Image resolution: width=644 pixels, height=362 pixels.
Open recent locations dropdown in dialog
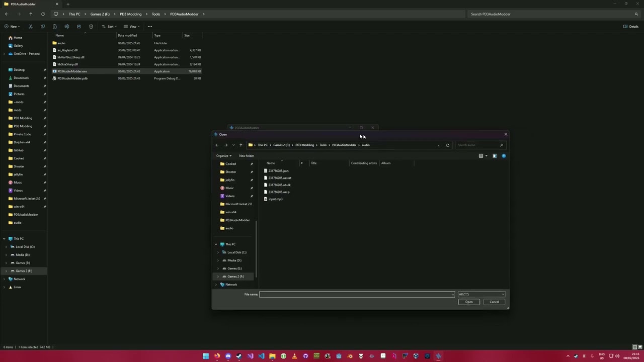click(x=233, y=145)
